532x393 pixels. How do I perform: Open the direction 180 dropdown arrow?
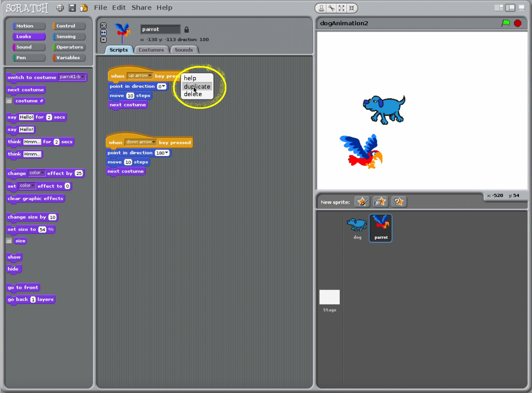[167, 153]
